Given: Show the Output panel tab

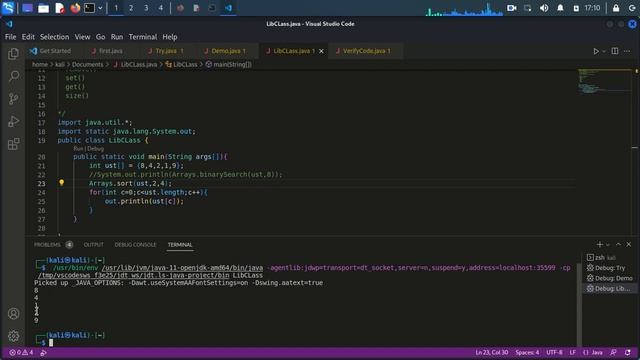Looking at the screenshot, I should (x=93, y=244).
